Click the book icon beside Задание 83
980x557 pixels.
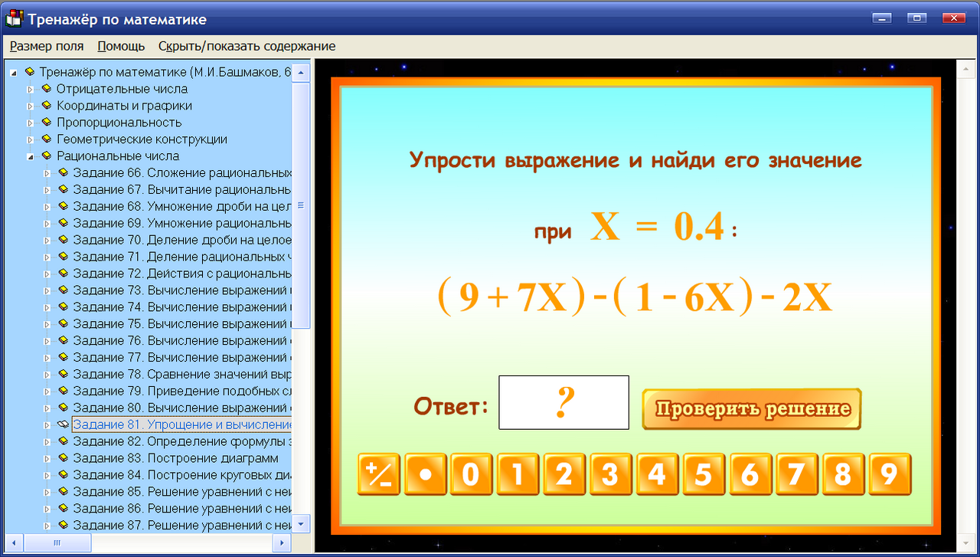click(x=63, y=458)
